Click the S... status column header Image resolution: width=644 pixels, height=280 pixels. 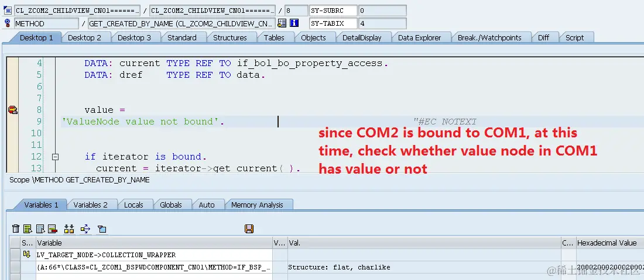point(28,243)
